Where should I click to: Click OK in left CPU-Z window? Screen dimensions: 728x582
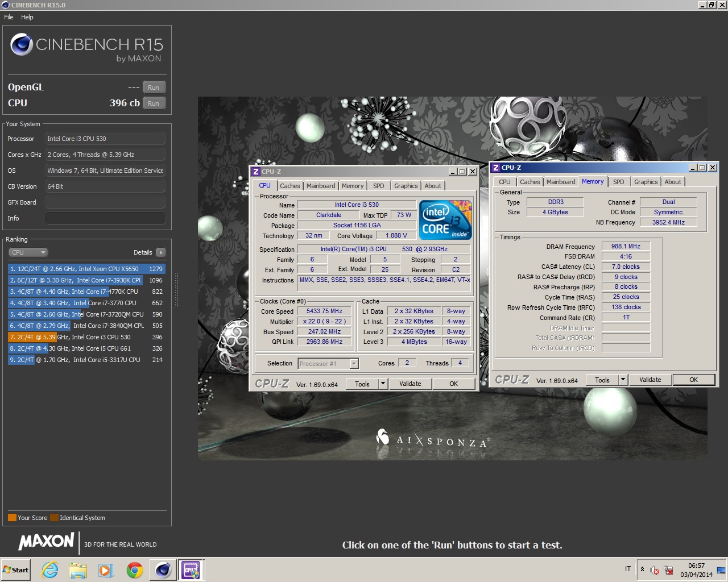(453, 384)
